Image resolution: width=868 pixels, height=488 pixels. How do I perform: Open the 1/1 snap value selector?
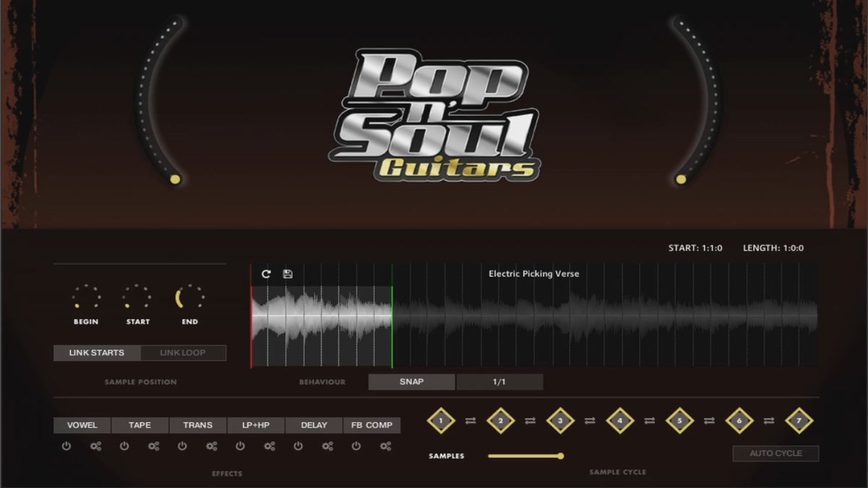click(499, 382)
